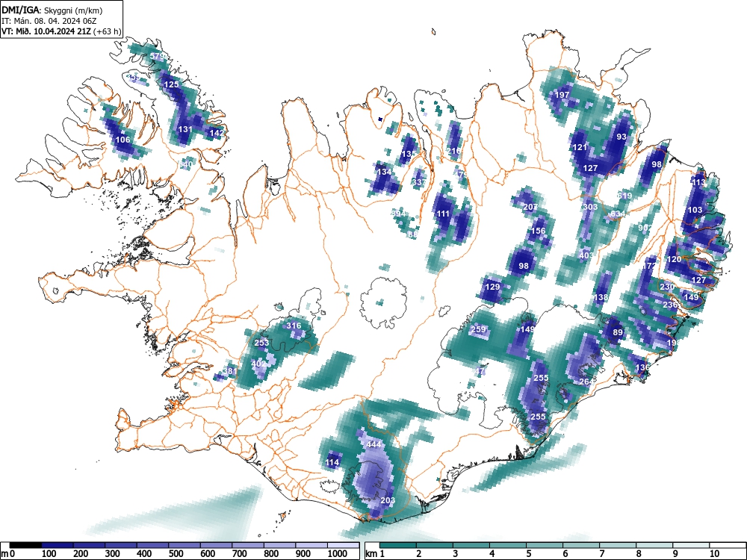Click the visibility value '114'
Screen dimensions: 747x560
332,462
